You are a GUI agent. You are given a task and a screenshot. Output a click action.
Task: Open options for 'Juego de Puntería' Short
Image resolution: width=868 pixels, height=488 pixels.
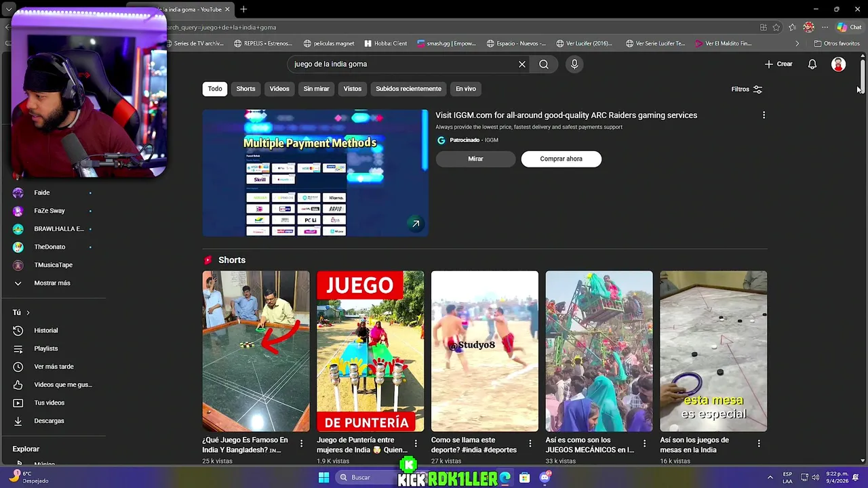416,443
